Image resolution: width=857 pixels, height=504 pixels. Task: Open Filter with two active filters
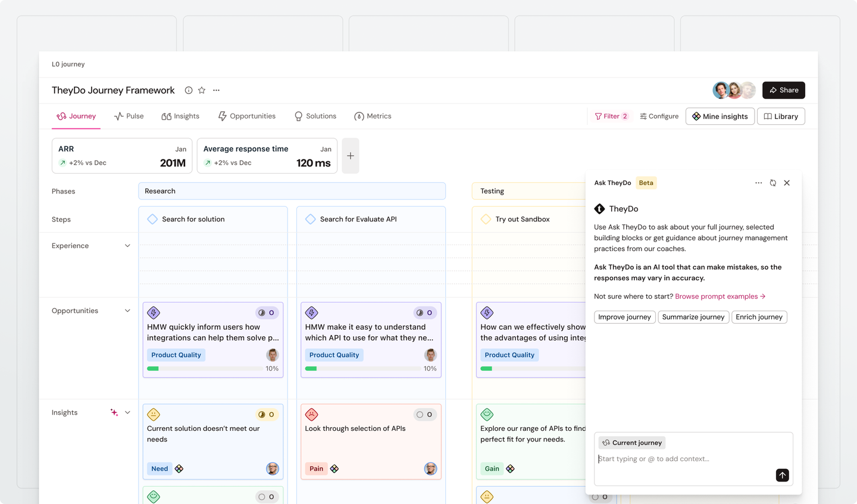pyautogui.click(x=611, y=116)
